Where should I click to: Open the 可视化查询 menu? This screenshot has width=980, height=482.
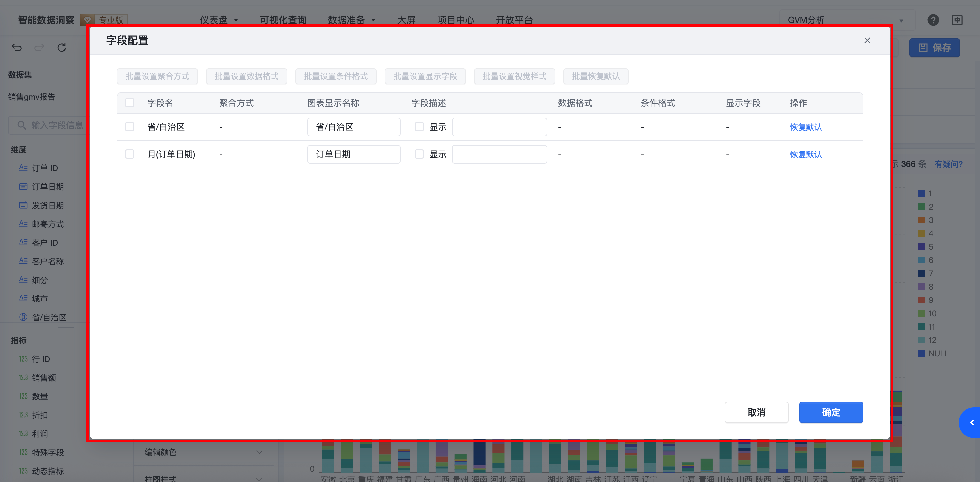pyautogui.click(x=283, y=20)
